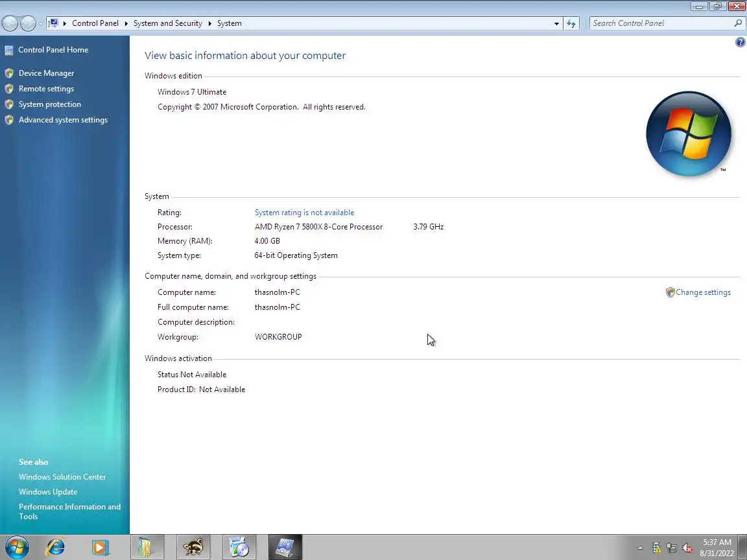
Task: Go back using the Back arrow button
Action: tap(10, 23)
